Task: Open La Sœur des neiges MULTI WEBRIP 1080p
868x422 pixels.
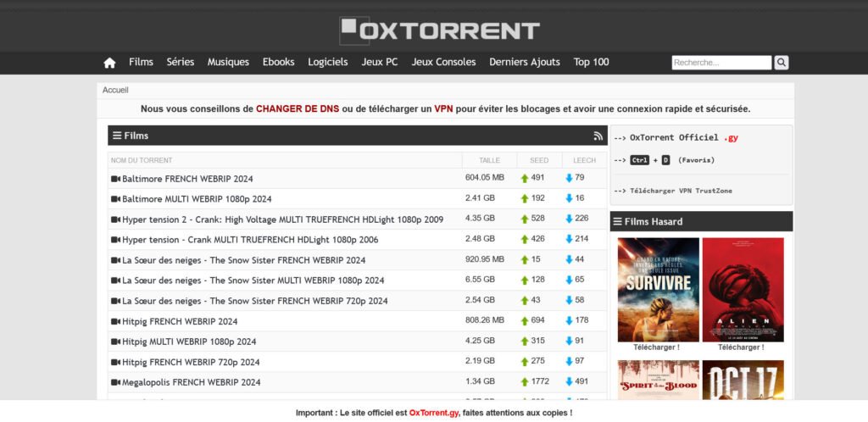Action: (253, 280)
